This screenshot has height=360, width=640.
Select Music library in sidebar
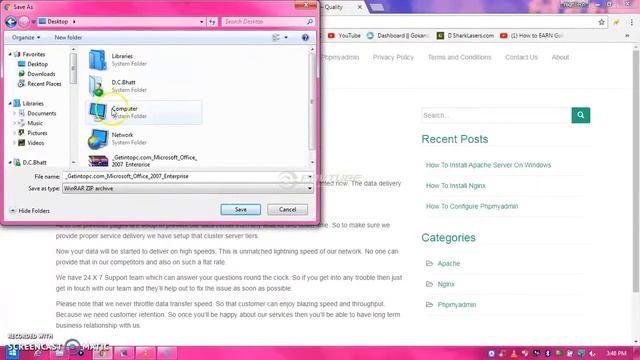(x=30, y=123)
